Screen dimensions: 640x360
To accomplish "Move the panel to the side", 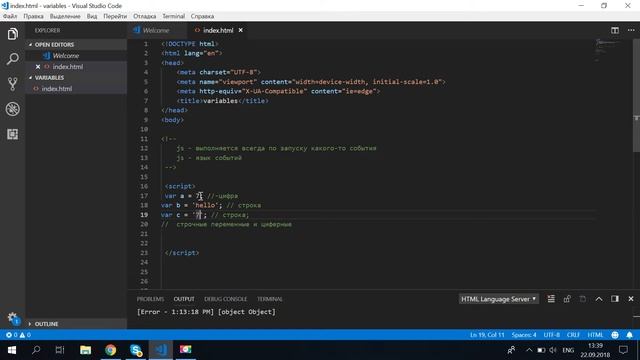I will (x=615, y=299).
